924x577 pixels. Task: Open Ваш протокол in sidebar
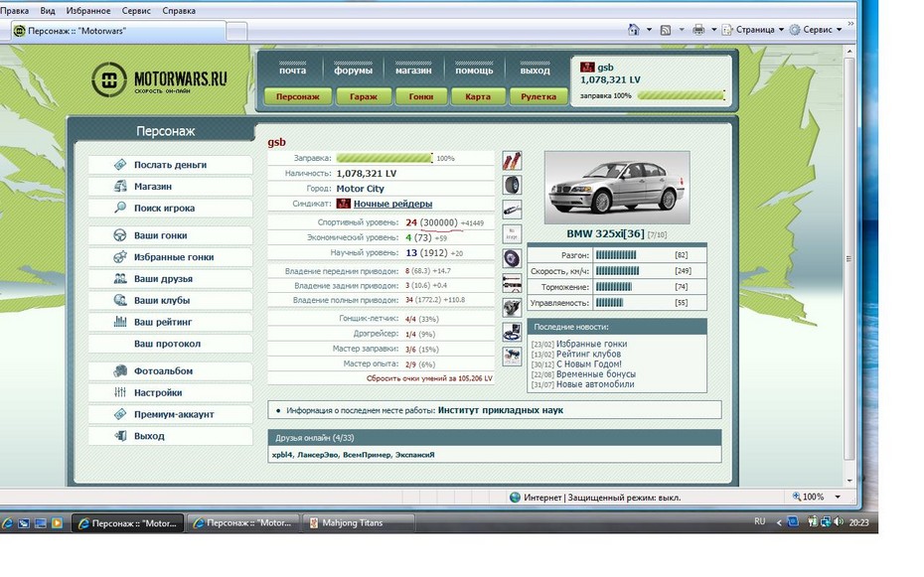pyautogui.click(x=170, y=344)
